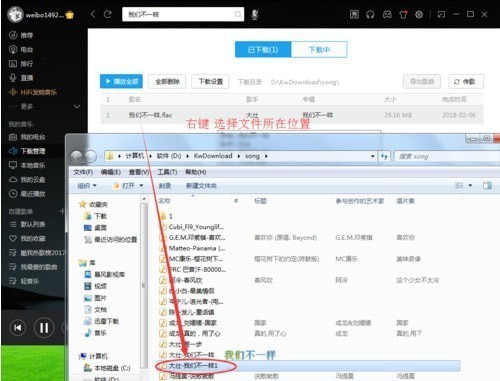The height and width of the screenshot is (381, 500).
Task: Click the 名称 column header
Action: 164,201
